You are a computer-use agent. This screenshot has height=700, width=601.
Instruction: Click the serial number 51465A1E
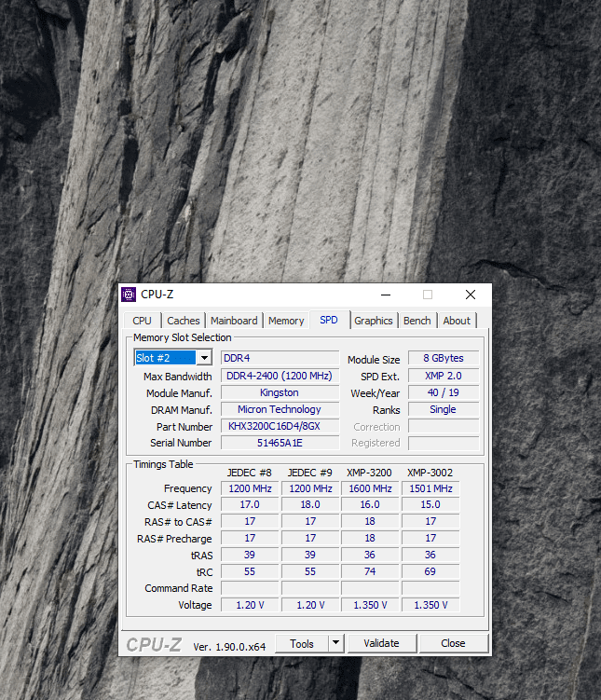[x=280, y=443]
